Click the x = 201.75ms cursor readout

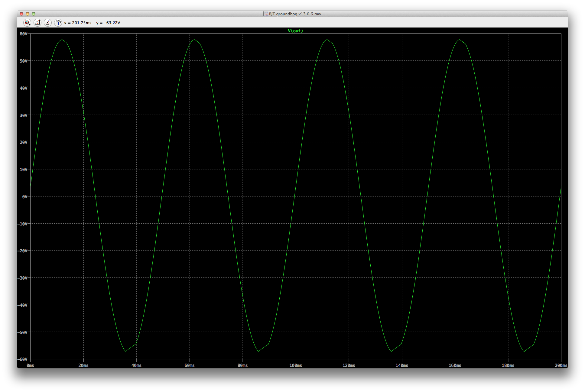pyautogui.click(x=78, y=23)
